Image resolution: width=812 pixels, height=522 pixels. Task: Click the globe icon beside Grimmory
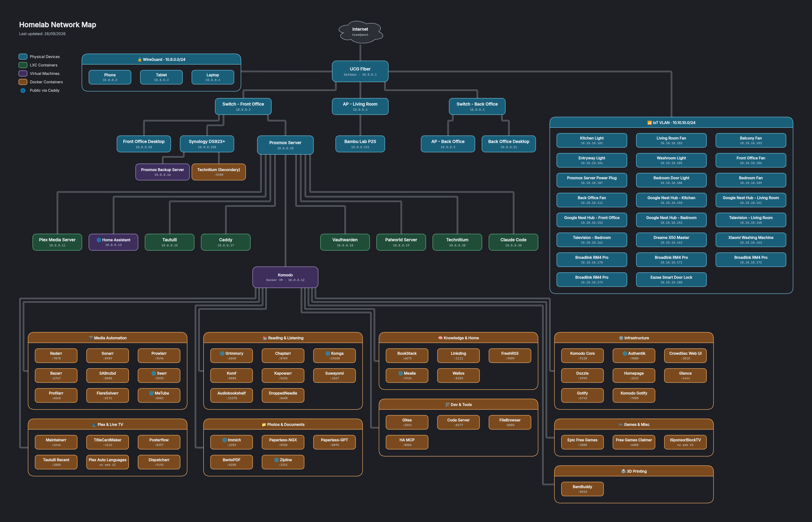coord(222,354)
